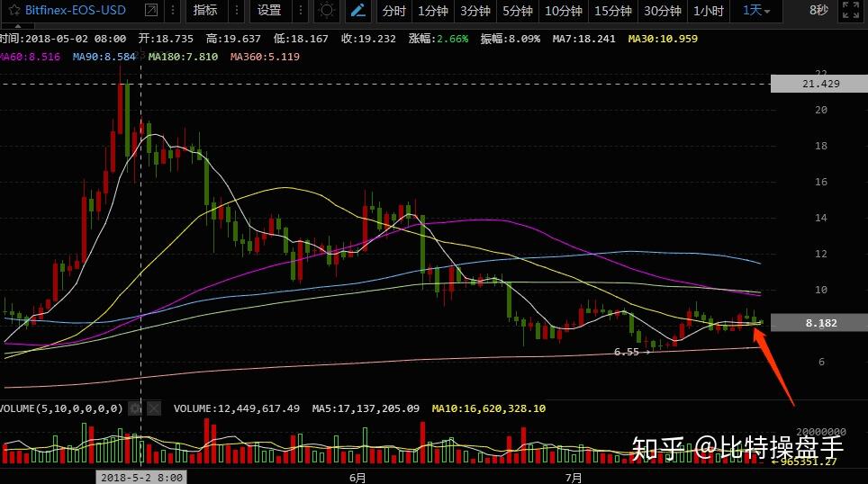
Task: Click the MA180:7.810 value
Action: (183, 57)
